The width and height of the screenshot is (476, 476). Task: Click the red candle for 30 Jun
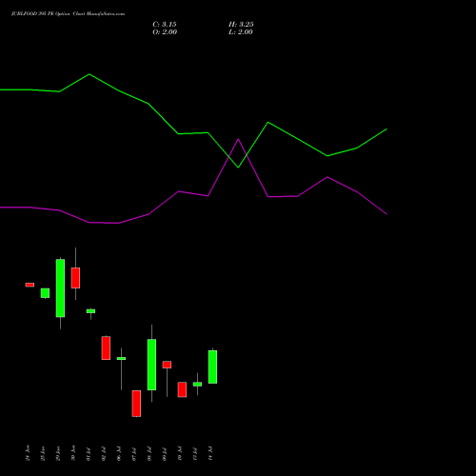click(x=75, y=278)
